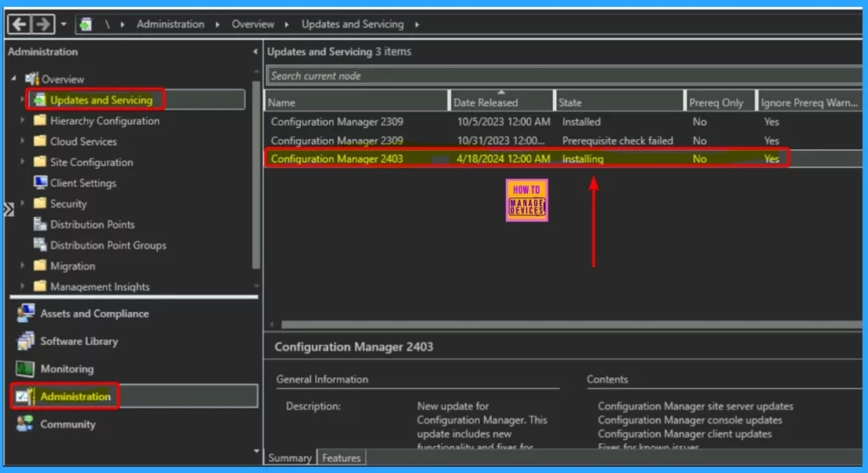Click the Community workspace icon
The image size is (868, 473).
tap(25, 424)
